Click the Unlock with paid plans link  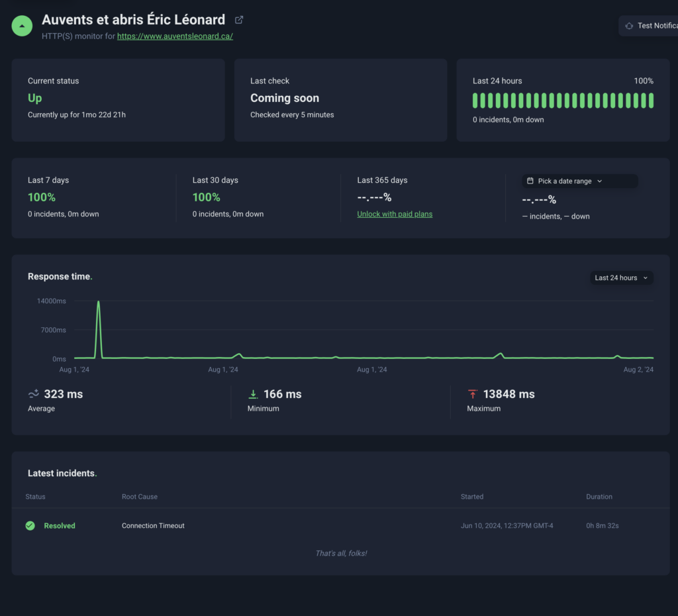coord(395,214)
